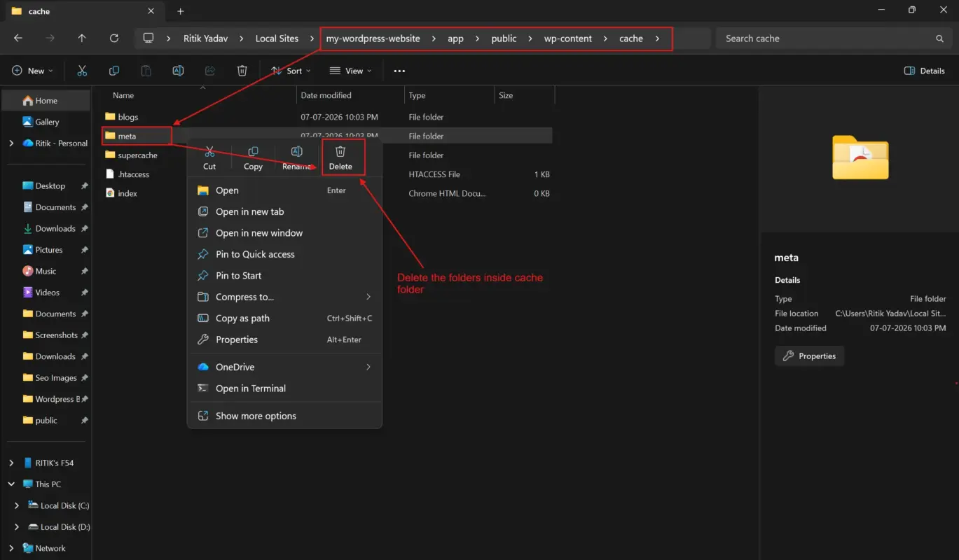Choose Delete in the context menu
Screen dimensions: 959x560
click(x=340, y=158)
